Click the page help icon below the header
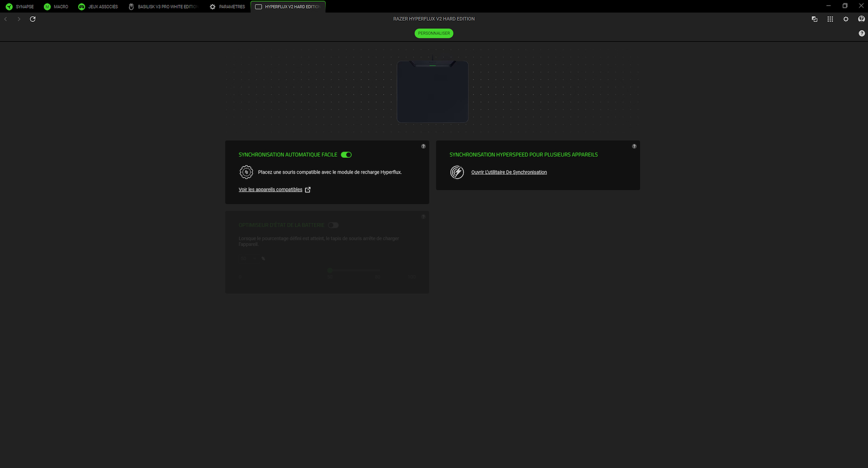 [x=862, y=33]
